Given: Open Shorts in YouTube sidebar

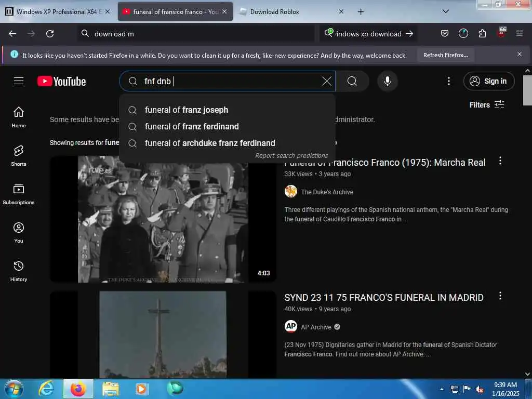Looking at the screenshot, I should tap(19, 156).
